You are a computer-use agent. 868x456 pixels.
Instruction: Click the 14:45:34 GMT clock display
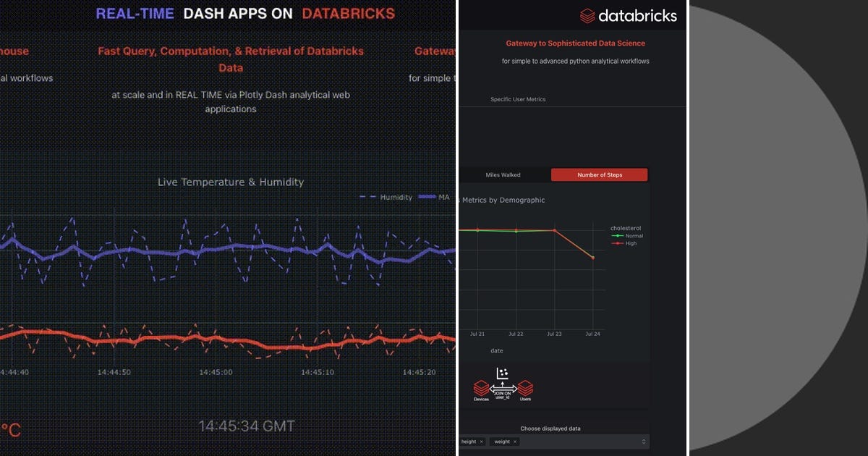pos(247,426)
